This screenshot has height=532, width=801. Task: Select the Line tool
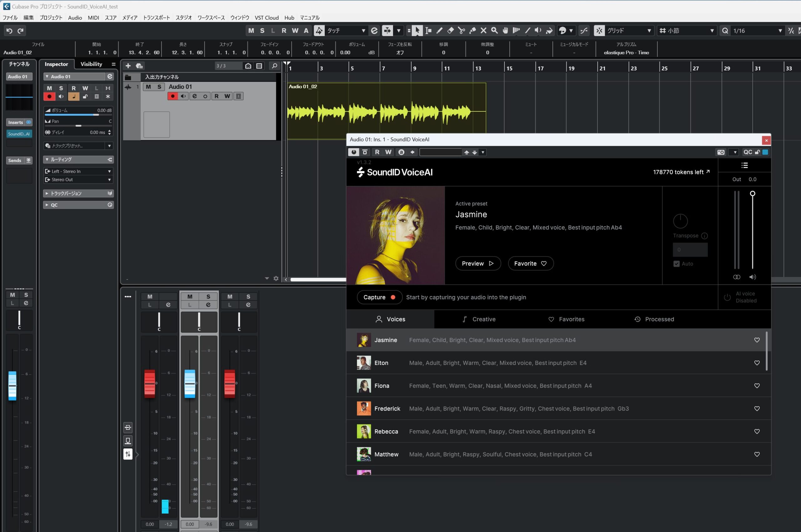point(528,31)
